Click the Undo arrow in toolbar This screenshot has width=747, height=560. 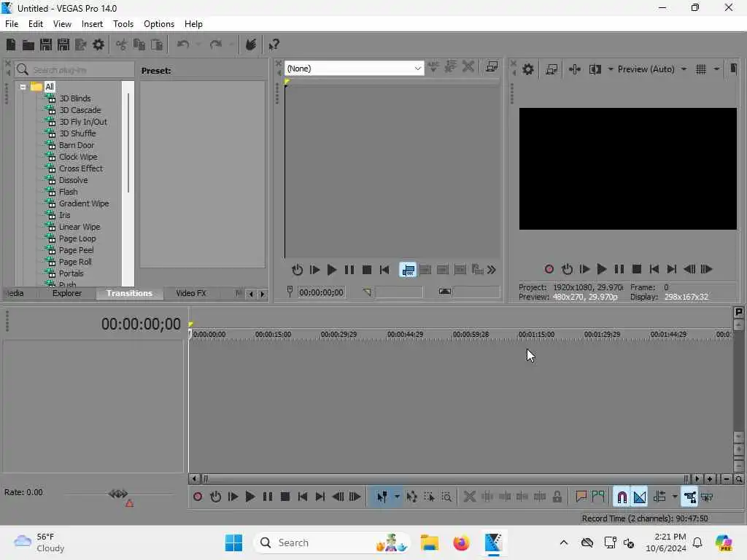coord(183,44)
